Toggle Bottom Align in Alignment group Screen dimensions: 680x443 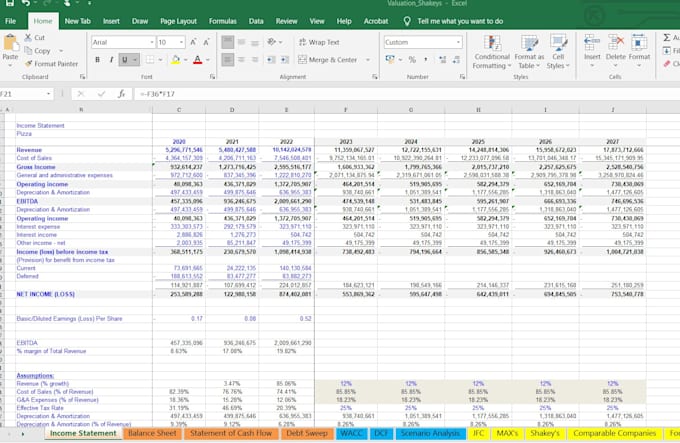pyautogui.click(x=255, y=42)
